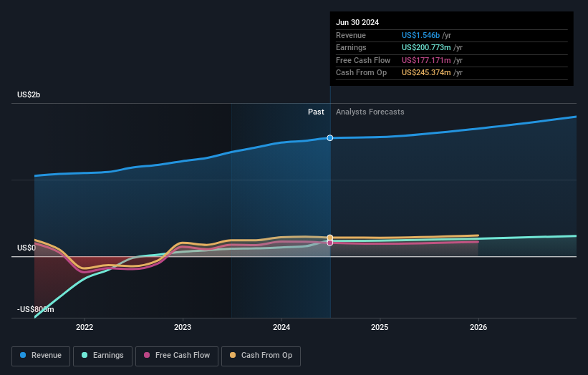Click the US$245.374m cash from op value
This screenshot has width=588, height=375.
pos(426,73)
